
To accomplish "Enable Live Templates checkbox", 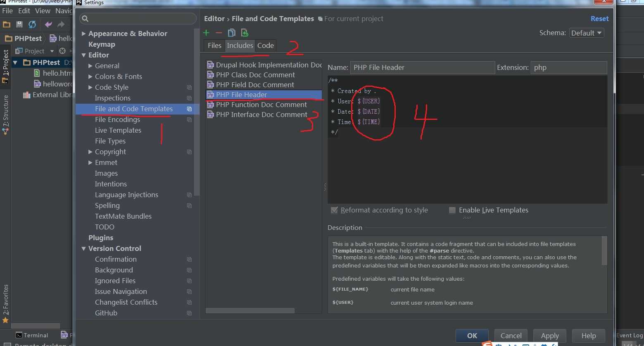I will pos(452,210).
